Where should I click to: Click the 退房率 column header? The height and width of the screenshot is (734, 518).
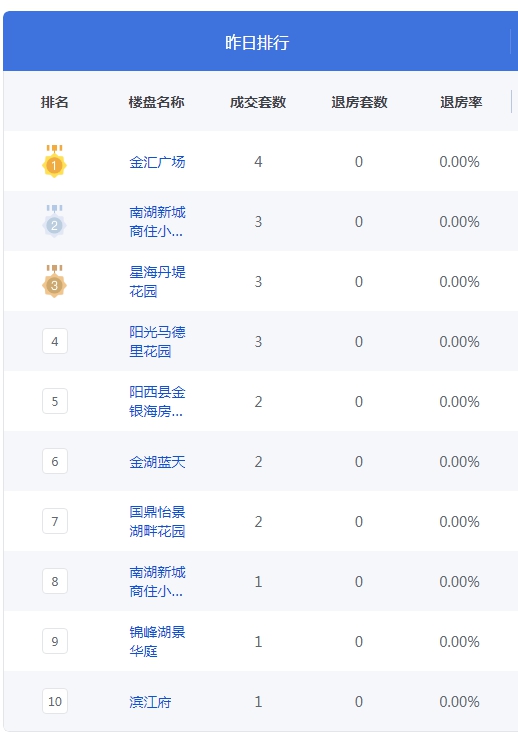[x=461, y=102]
